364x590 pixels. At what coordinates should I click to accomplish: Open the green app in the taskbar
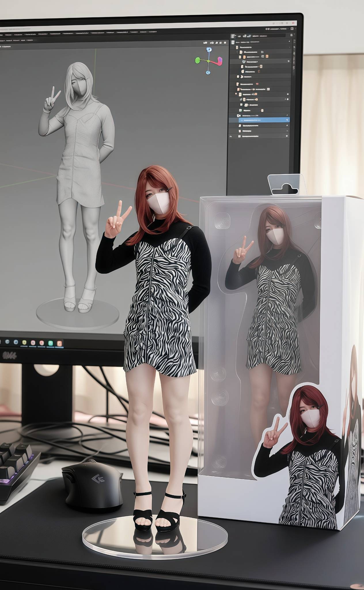coord(51,343)
